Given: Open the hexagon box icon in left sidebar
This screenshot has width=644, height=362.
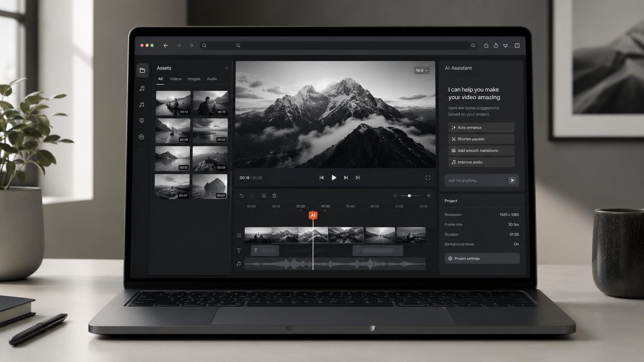Looking at the screenshot, I should click(x=141, y=137).
